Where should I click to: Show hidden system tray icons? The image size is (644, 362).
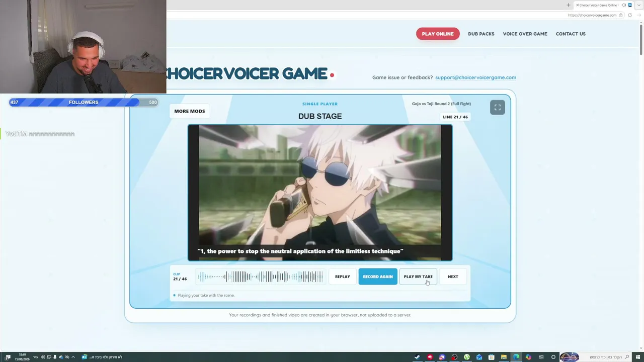pyautogui.click(x=73, y=357)
